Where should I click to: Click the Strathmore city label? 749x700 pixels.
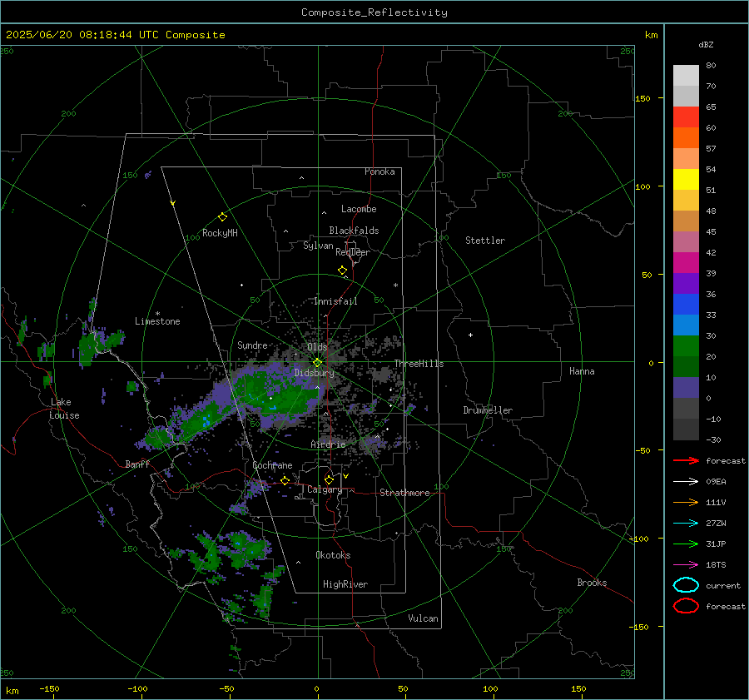[x=404, y=493]
